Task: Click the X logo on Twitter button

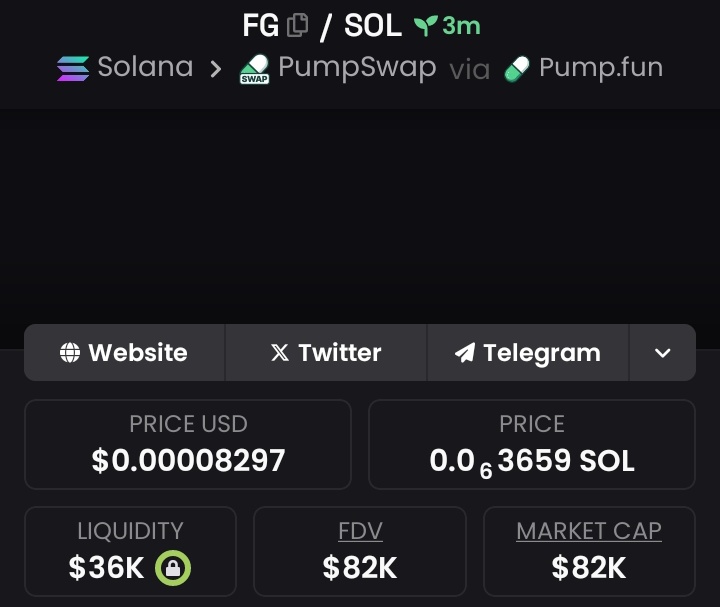Action: coord(280,353)
